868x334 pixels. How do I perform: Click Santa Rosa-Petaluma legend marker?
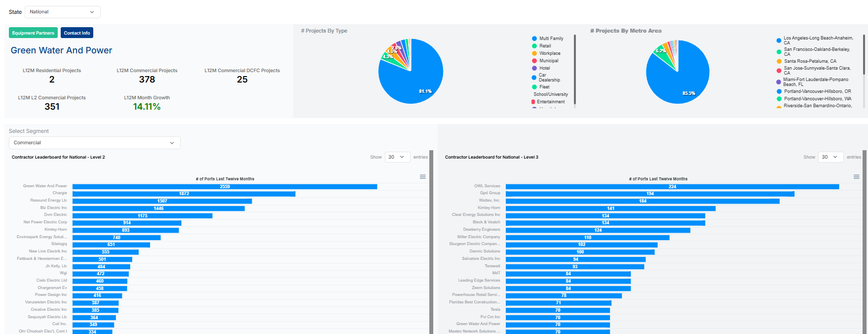(x=779, y=61)
